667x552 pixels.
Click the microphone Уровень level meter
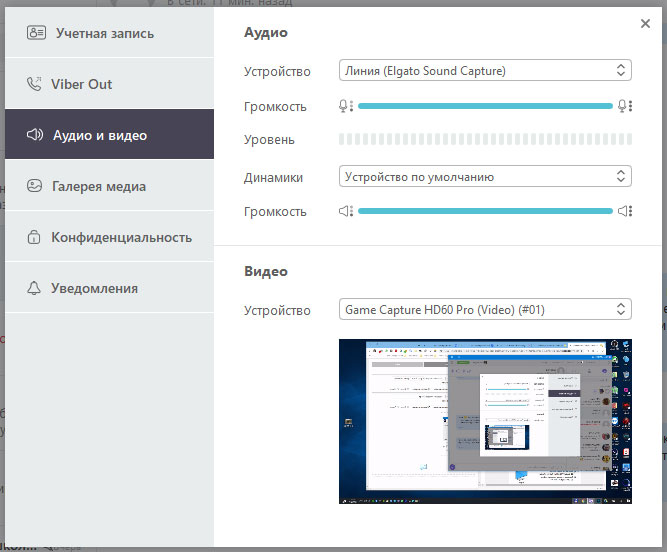(485, 139)
